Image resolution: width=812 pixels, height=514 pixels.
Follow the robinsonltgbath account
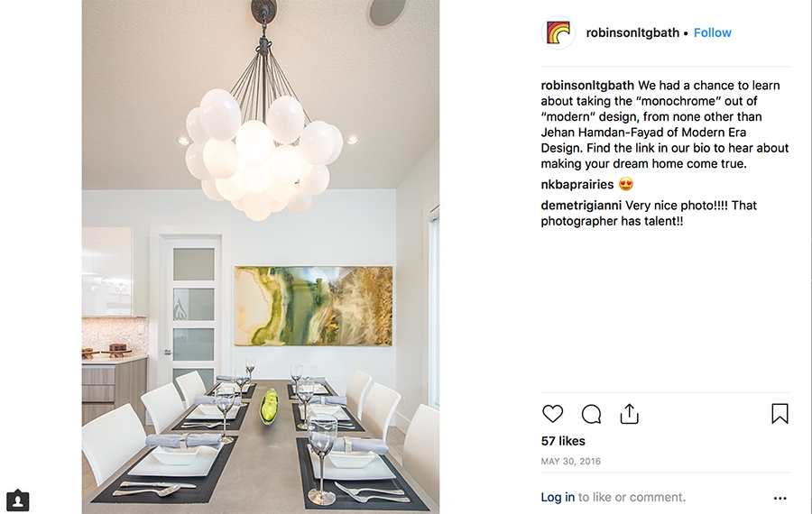(x=712, y=32)
